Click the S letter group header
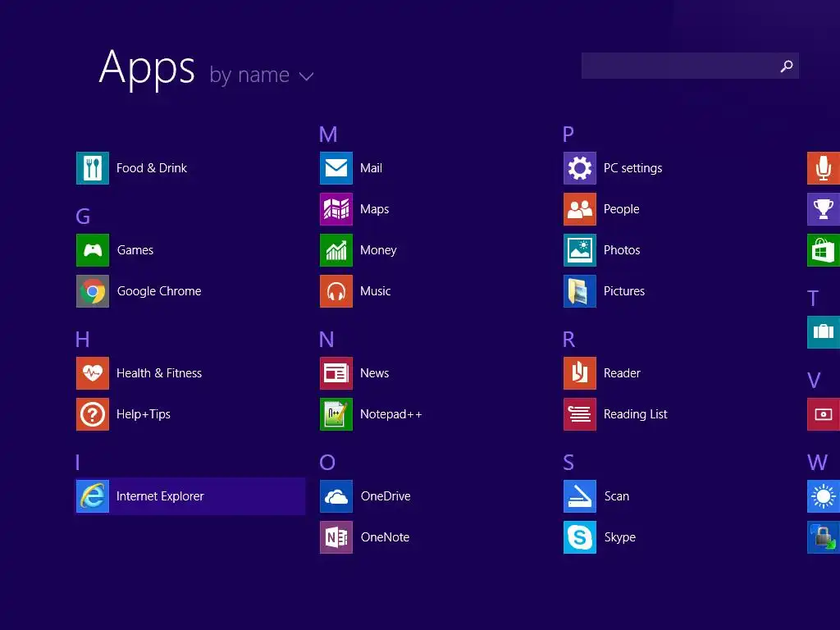This screenshot has height=630, width=840. pos(568,463)
